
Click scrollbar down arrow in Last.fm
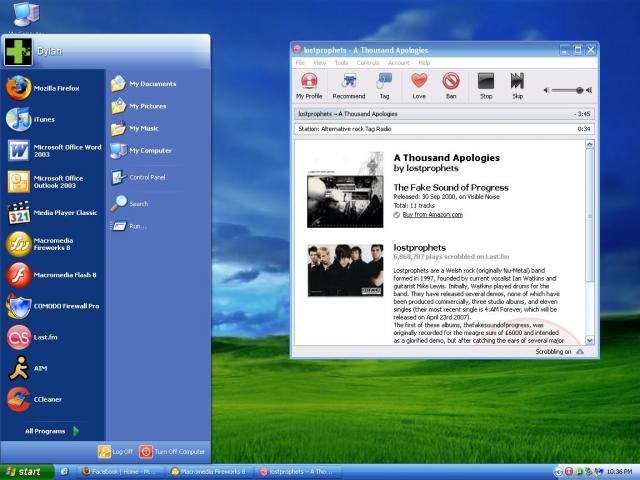[x=589, y=340]
